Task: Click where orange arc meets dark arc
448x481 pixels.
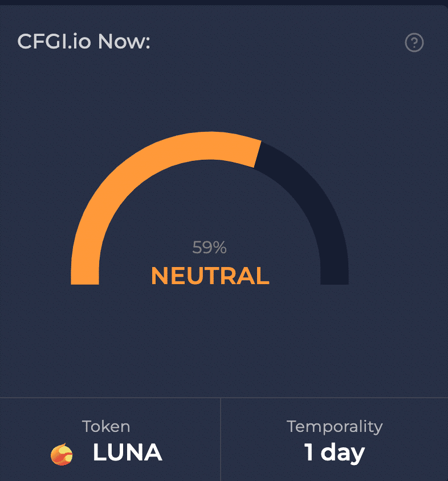Action: (x=258, y=154)
